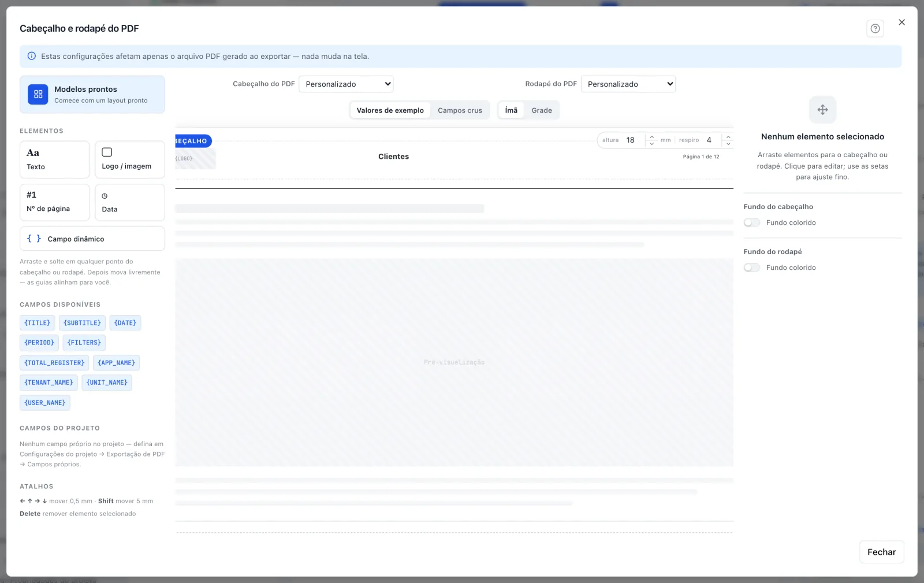Open the Cabeçalho do PDF dropdown

346,84
